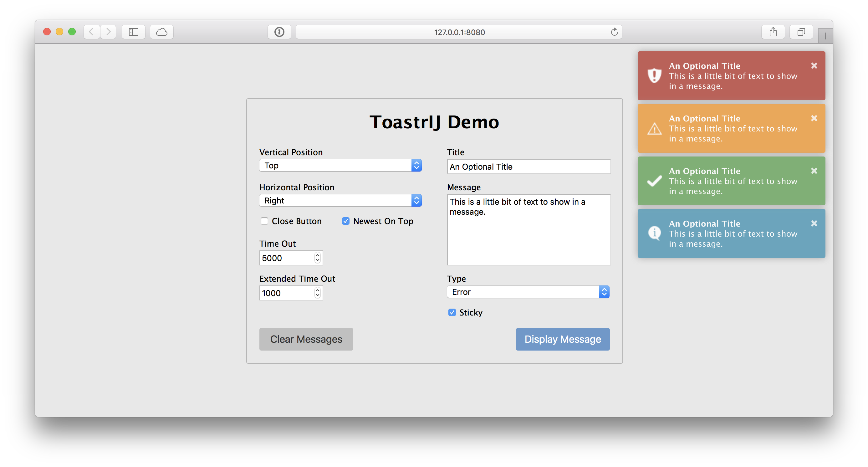Screen dimensions: 868x467
Task: Click into the Title text field
Action: [528, 167]
